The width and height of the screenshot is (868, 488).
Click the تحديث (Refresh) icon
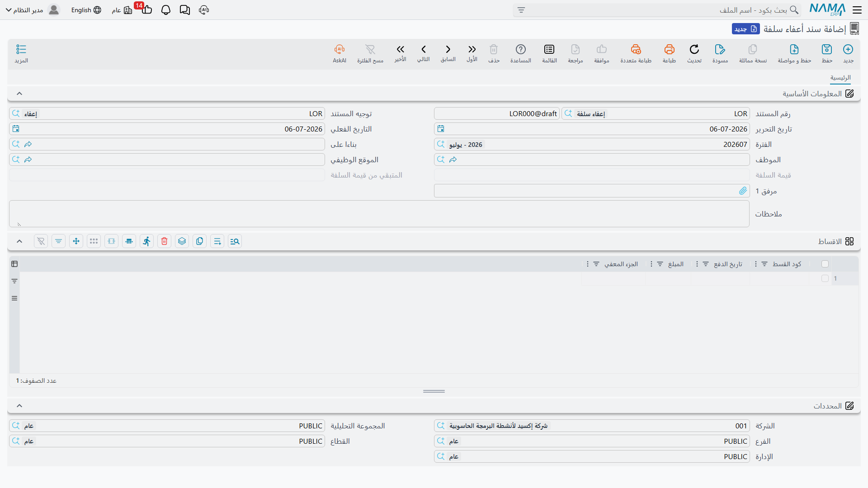coord(694,49)
